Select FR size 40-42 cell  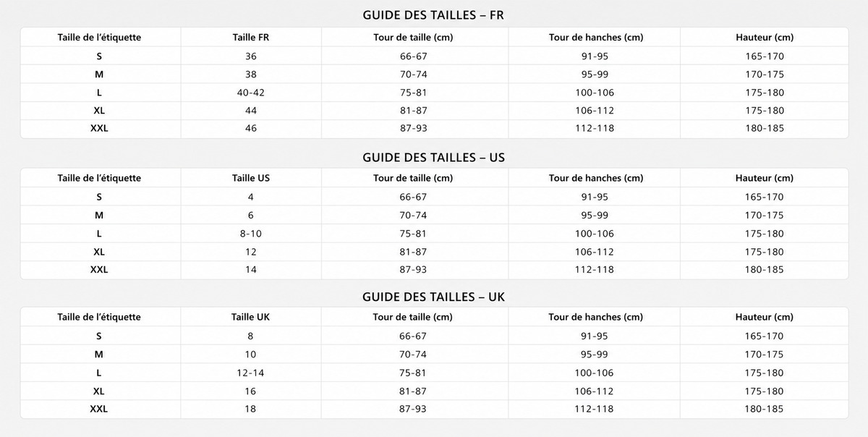(251, 93)
